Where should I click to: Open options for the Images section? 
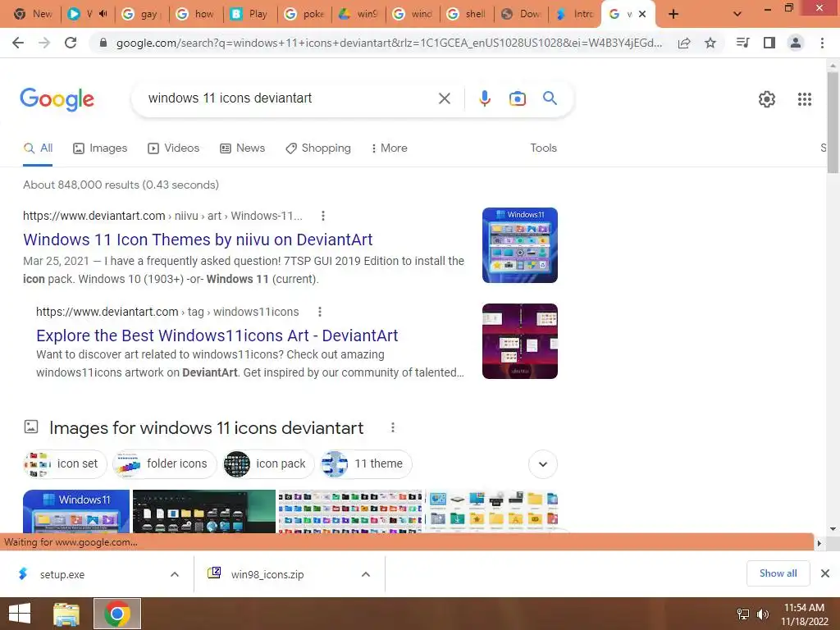[393, 427]
